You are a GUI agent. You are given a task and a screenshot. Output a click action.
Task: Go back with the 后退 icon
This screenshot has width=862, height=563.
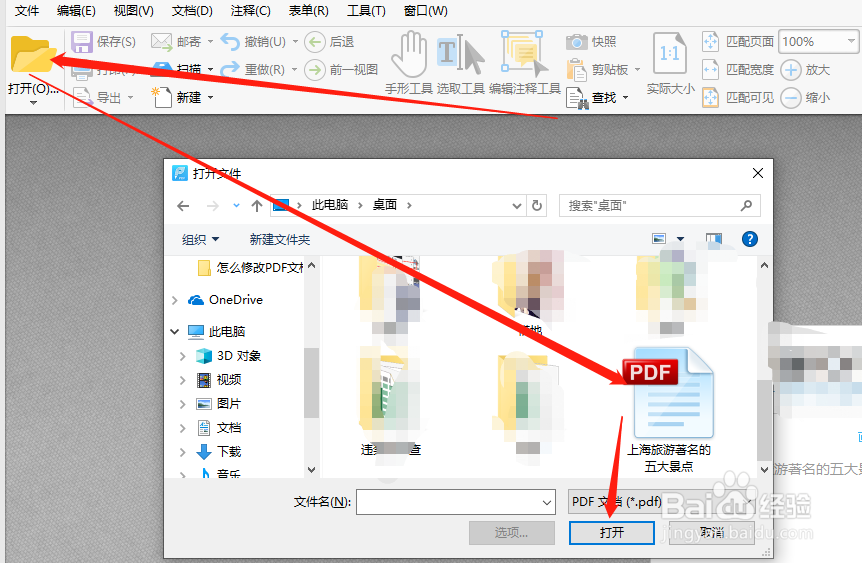coord(315,42)
